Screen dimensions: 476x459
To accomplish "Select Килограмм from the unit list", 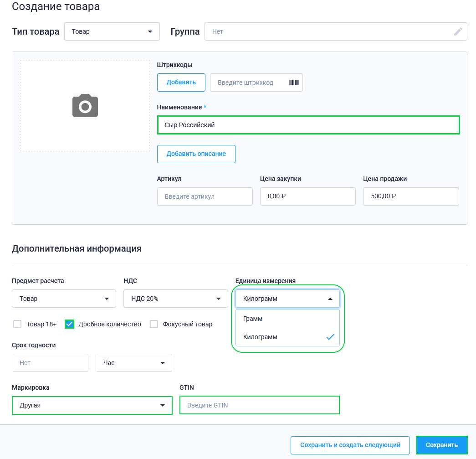I will pos(287,337).
